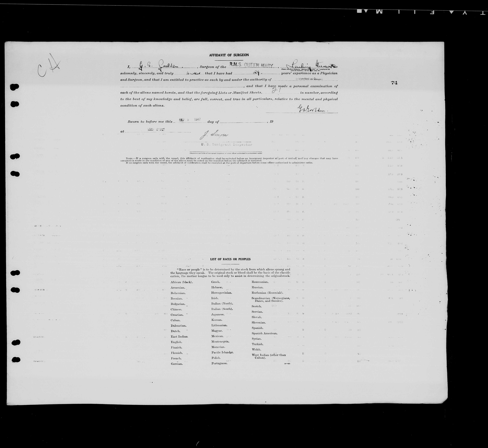Click 'Russian.' in the third column
488x448 pixels.
257,287
